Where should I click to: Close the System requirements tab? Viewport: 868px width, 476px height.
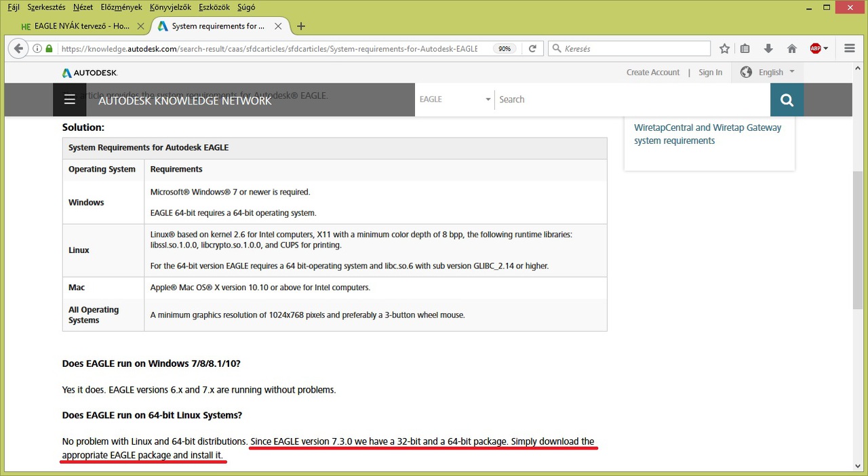pyautogui.click(x=277, y=26)
